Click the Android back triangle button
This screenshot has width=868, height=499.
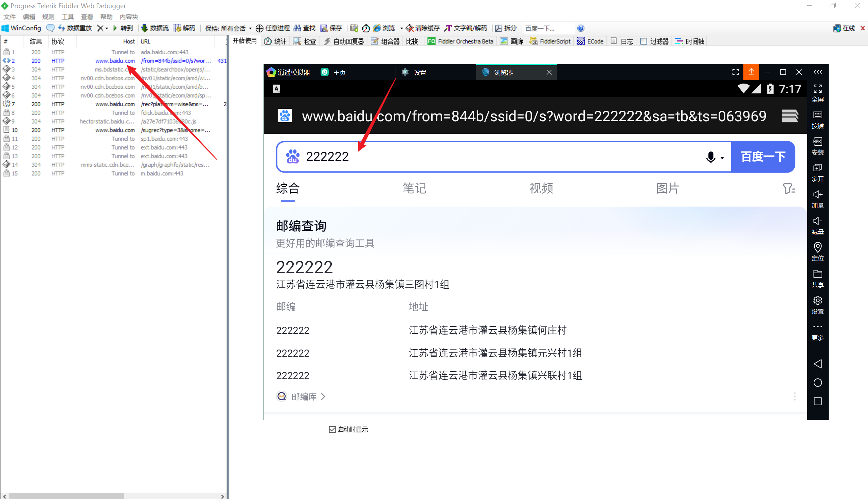click(817, 363)
